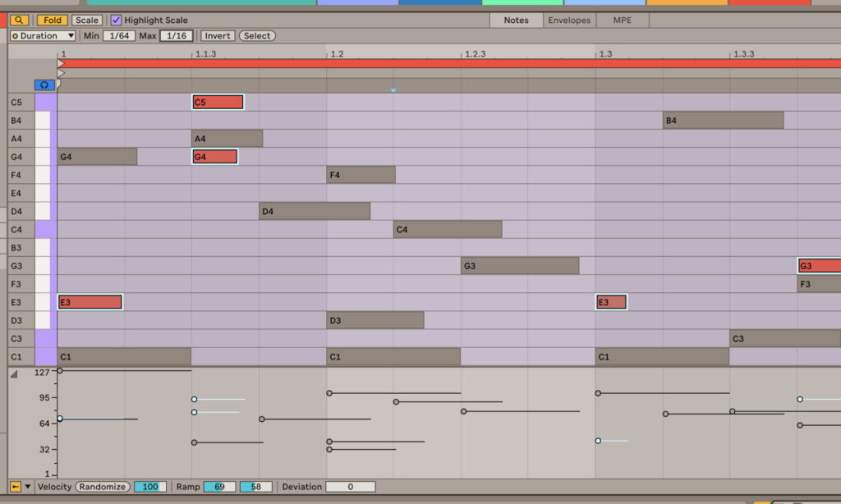Click the E4 piano key label

point(16,193)
